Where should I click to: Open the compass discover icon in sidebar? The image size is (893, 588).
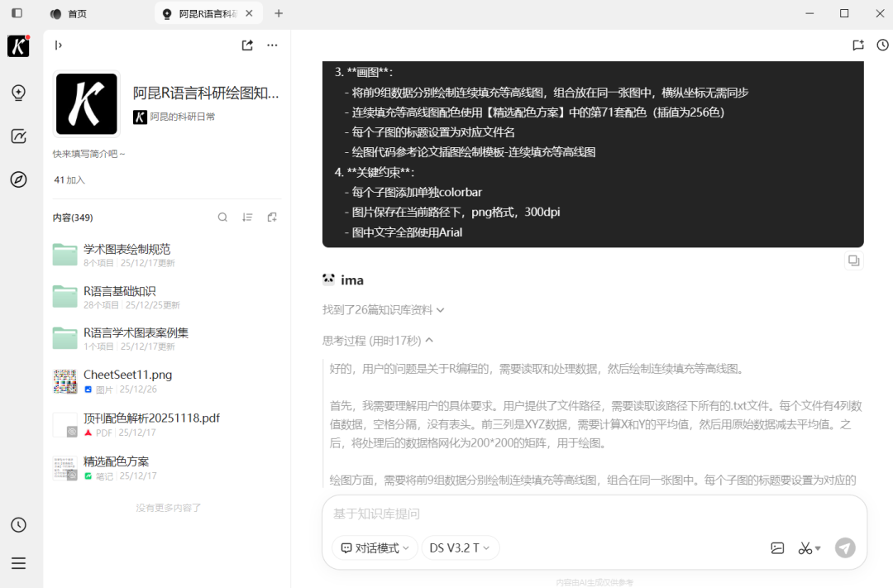click(18, 179)
